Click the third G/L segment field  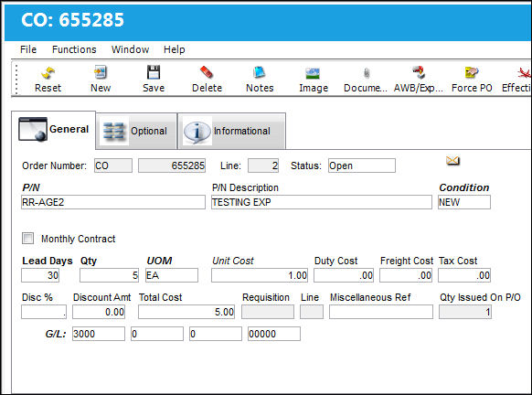point(216,334)
